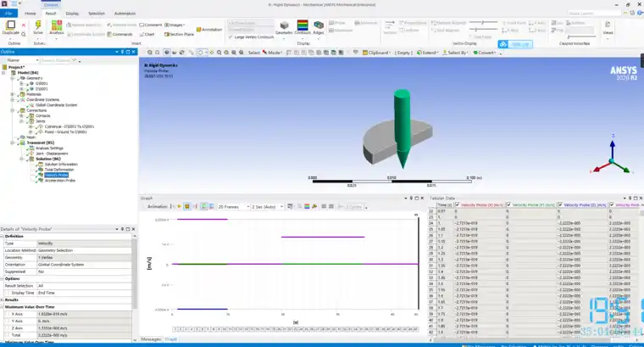This screenshot has height=347, width=644.
Task: Click the Solve lightning bolt icon
Action: [38, 25]
